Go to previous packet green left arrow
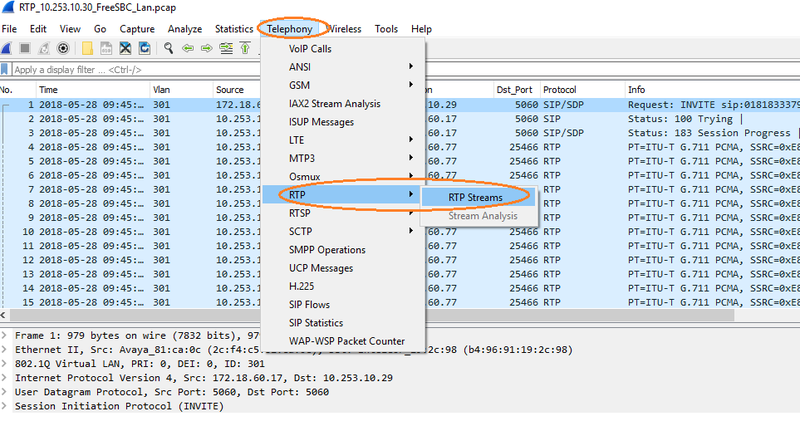 (x=188, y=48)
